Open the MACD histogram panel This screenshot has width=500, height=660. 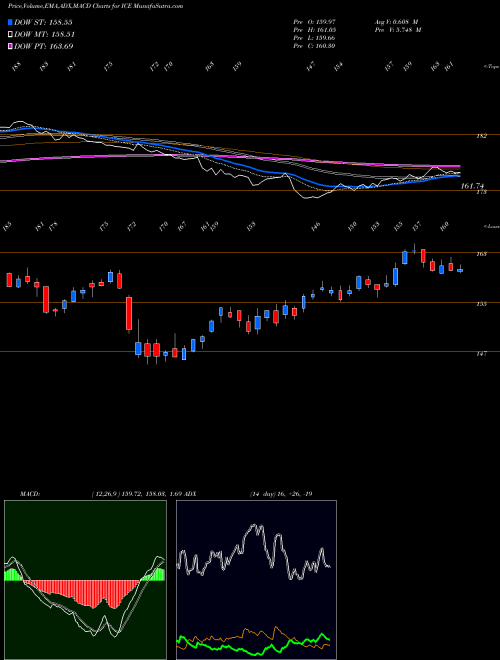point(85,580)
